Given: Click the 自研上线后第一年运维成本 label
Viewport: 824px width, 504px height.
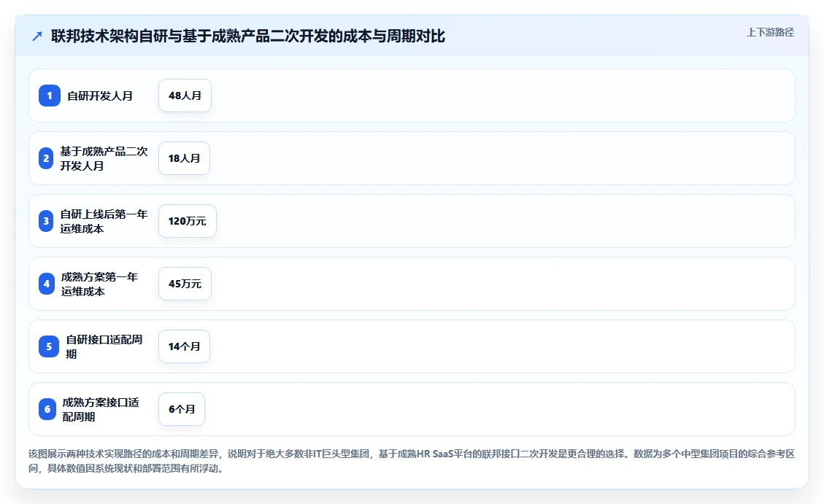Looking at the screenshot, I should [x=104, y=221].
